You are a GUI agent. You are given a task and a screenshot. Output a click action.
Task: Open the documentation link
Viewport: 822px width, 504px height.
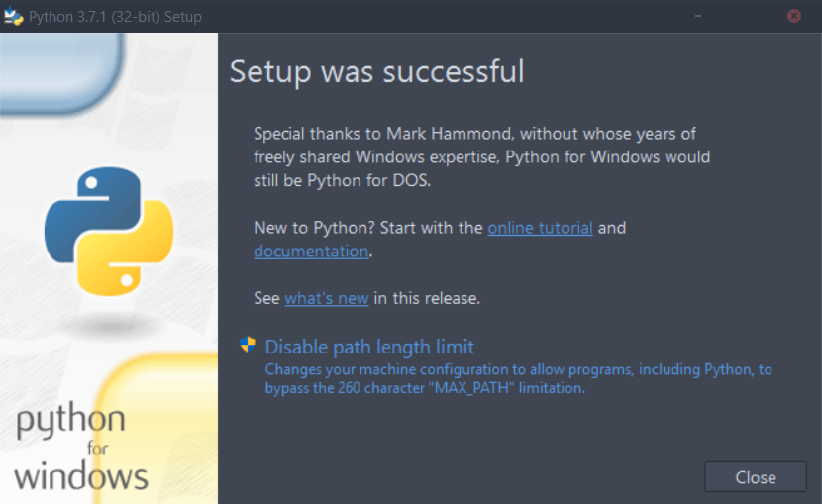(x=311, y=252)
